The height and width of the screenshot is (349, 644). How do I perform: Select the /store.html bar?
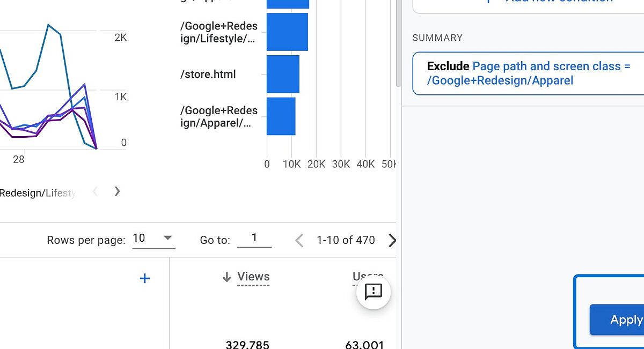[283, 74]
